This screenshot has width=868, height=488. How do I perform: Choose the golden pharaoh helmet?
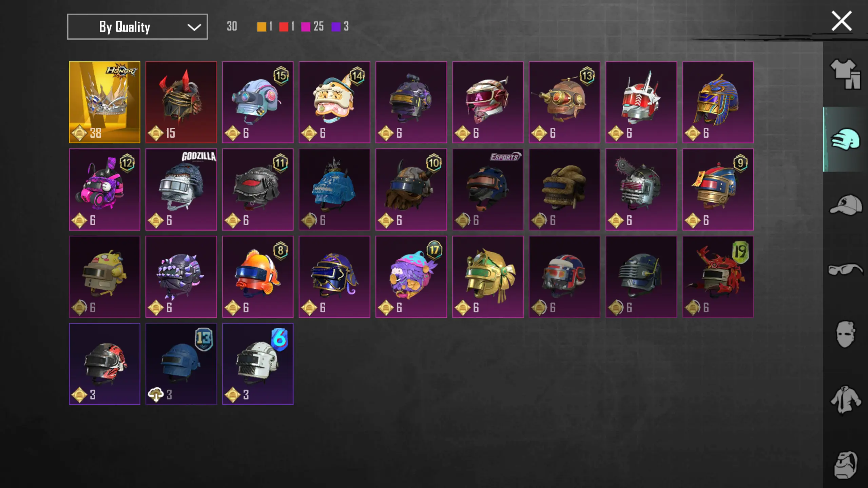coord(718,102)
